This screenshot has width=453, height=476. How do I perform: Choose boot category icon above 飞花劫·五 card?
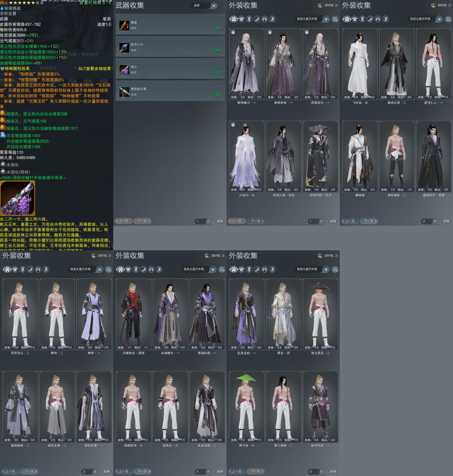386,19
